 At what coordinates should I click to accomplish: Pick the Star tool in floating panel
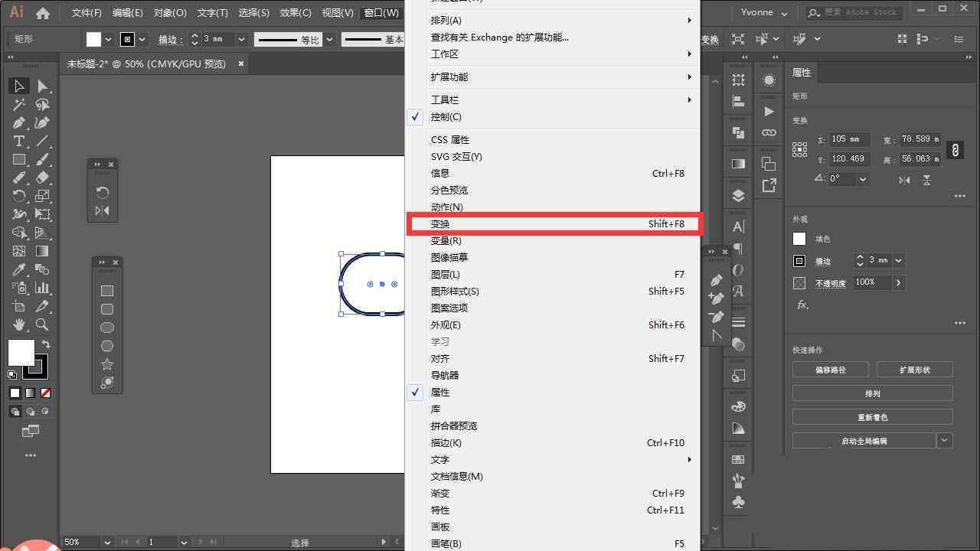click(x=107, y=364)
